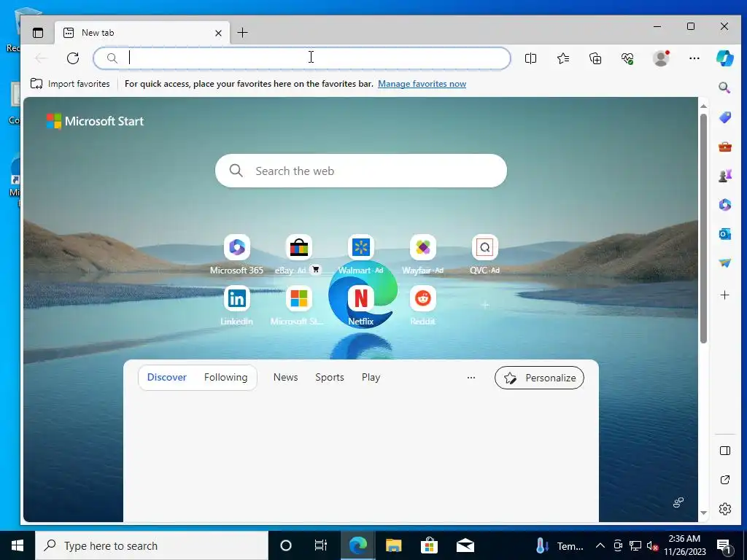This screenshot has height=560, width=747.
Task: Open sidebar settings gear
Action: [x=724, y=508]
